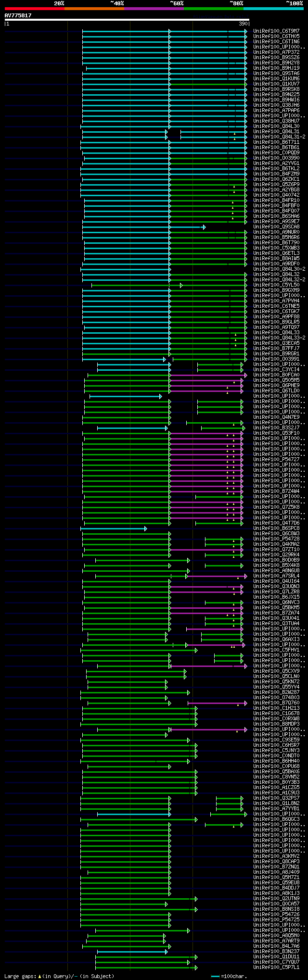Click the purple ~60% identity legend segment
This screenshot has width=308, height=980.
pyautogui.click(x=154, y=9)
